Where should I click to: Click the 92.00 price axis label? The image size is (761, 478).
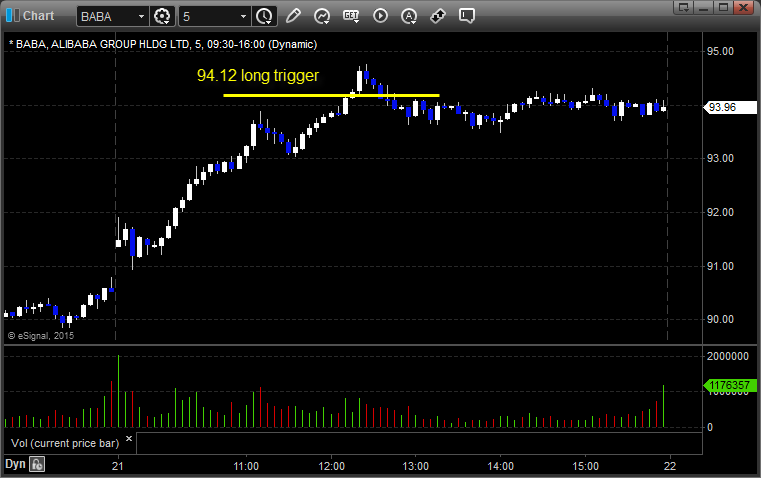point(720,212)
